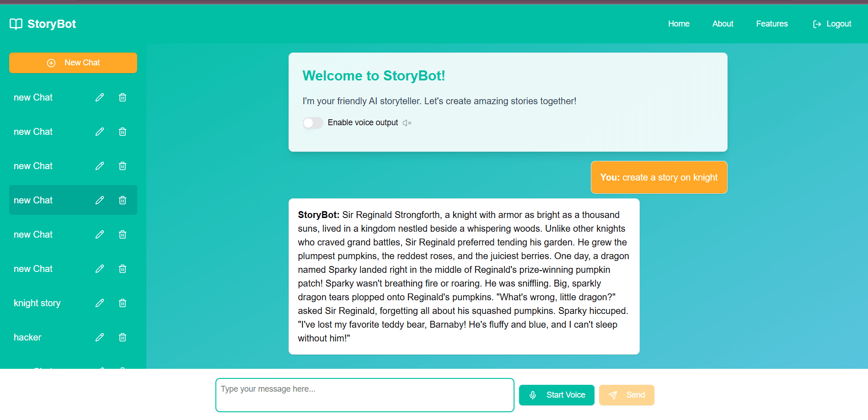Select the hacker chat in sidebar

coord(27,337)
